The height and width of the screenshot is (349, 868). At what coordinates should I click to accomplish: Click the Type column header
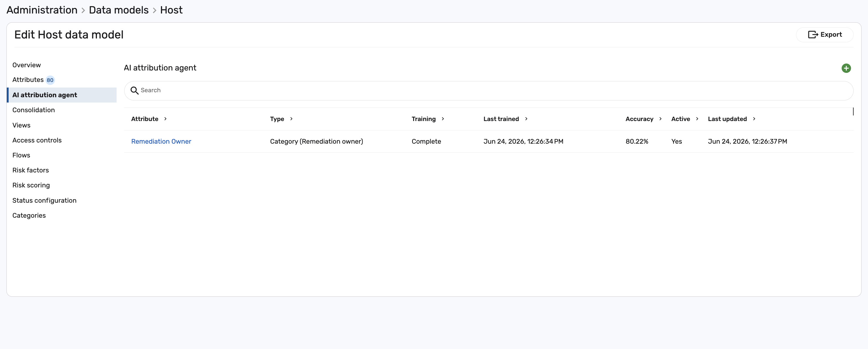point(277,119)
